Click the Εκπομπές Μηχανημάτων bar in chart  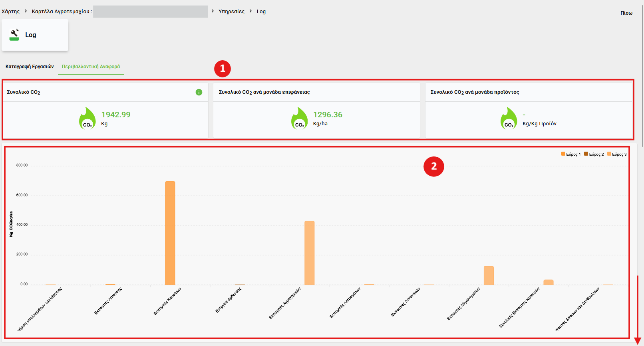(489, 275)
